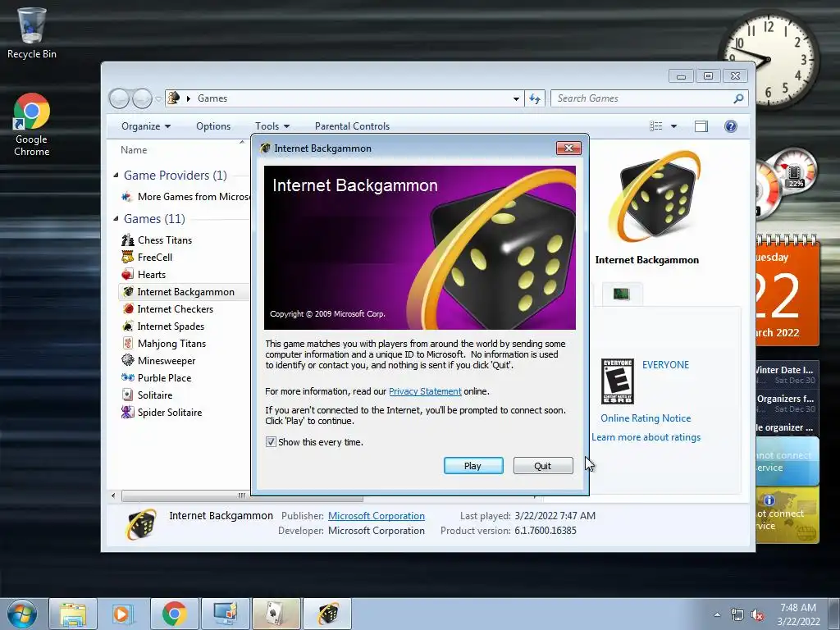Open the view options dropdown arrow
This screenshot has height=630, width=840.
point(674,126)
